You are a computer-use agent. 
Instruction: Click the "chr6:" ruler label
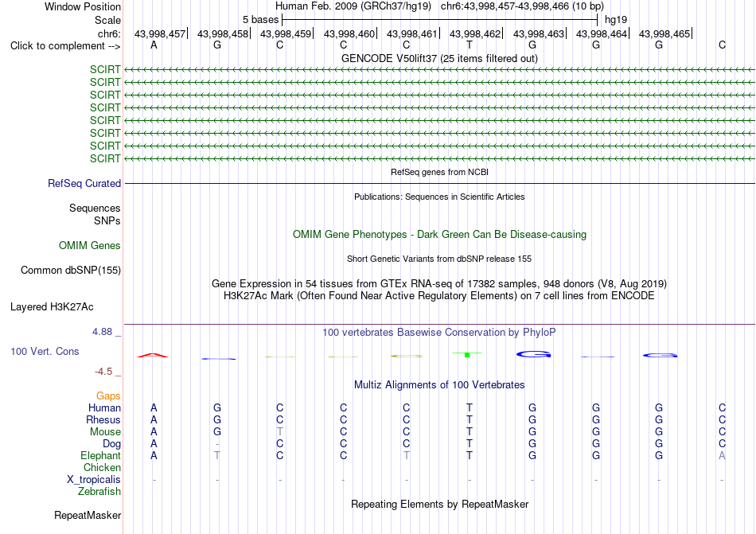pos(109,33)
